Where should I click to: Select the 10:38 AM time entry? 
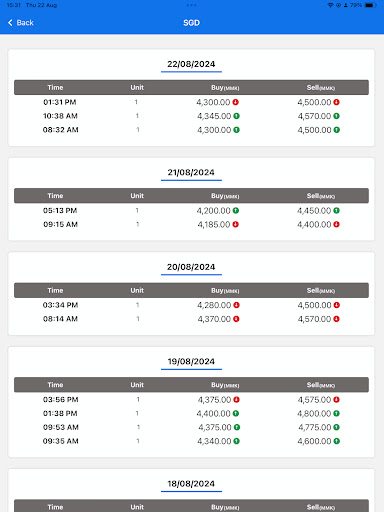(60, 116)
